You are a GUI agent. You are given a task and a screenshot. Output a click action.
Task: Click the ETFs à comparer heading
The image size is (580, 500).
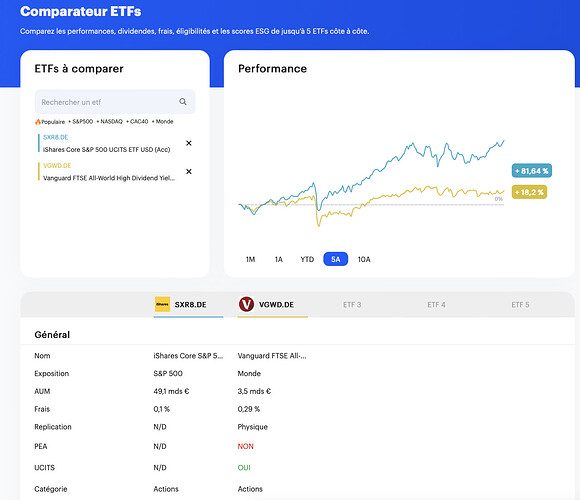click(79, 69)
